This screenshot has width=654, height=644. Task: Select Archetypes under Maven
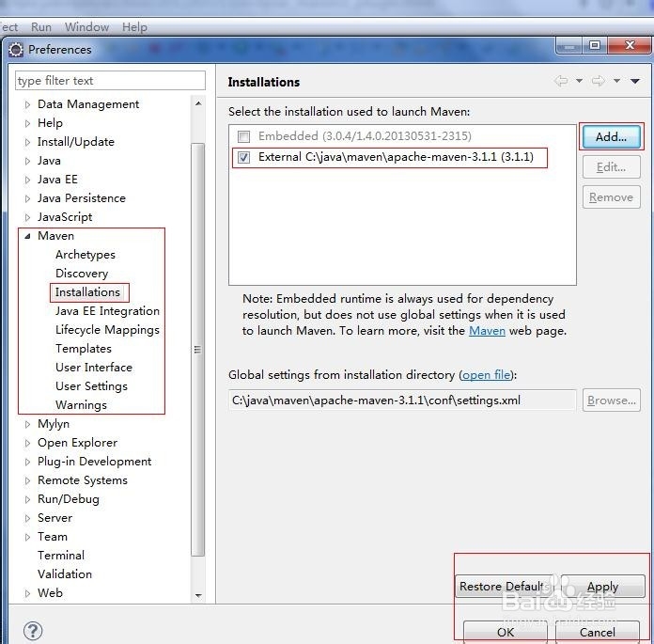(x=86, y=255)
